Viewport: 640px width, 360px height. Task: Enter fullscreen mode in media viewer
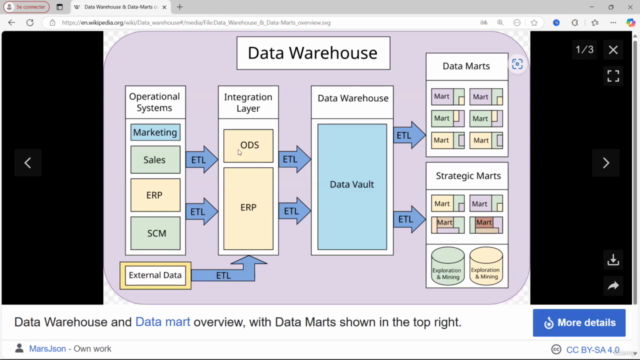point(613,76)
